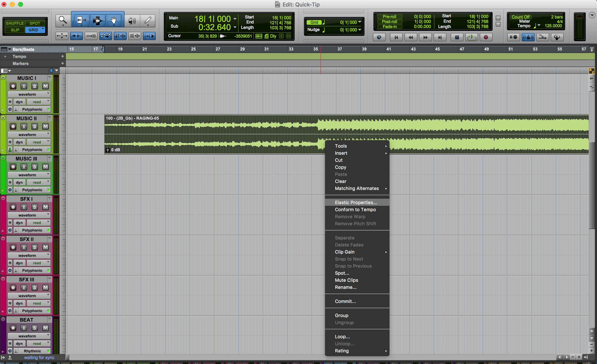This screenshot has height=364, width=597.
Task: Open the Bars|Beats ruler view menu
Action: coord(6,49)
